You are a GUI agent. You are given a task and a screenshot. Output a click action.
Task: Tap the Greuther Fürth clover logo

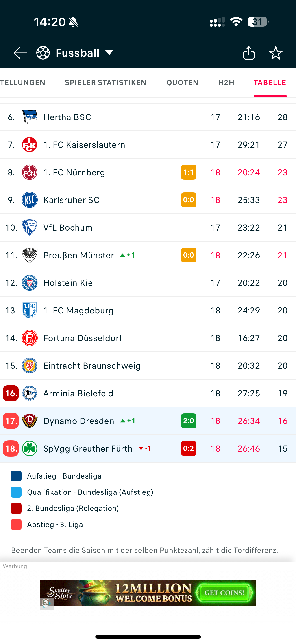coord(29,448)
